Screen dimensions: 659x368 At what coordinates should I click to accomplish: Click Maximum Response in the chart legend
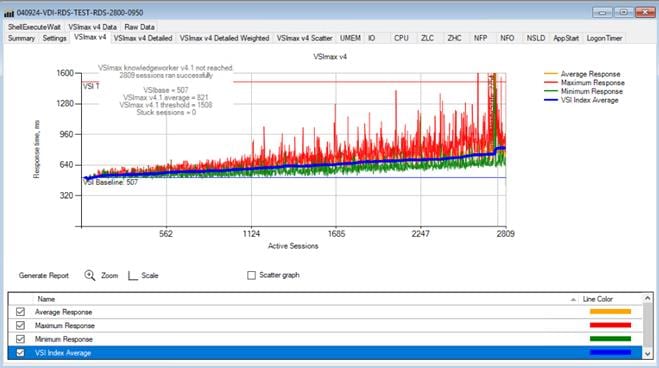[x=593, y=83]
